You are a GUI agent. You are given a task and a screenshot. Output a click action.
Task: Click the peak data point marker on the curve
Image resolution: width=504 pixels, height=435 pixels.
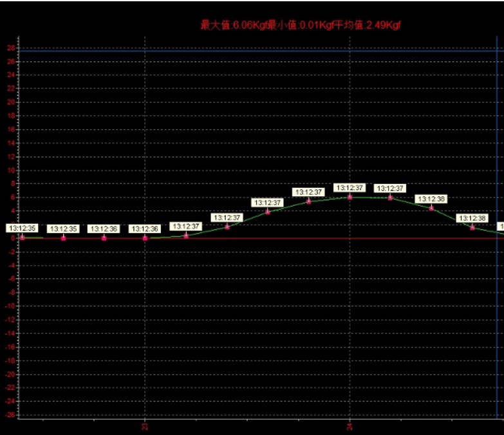(x=350, y=197)
